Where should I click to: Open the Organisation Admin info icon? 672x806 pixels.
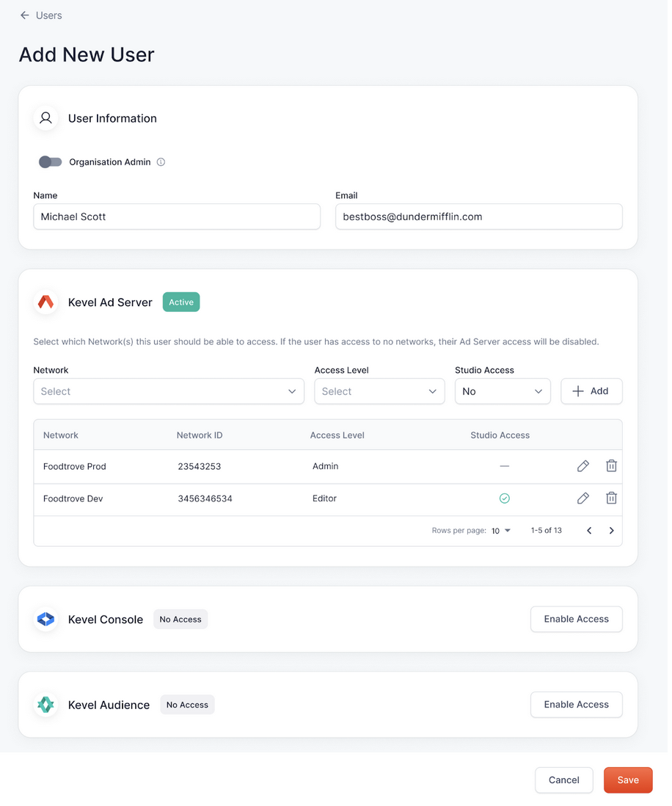point(161,162)
